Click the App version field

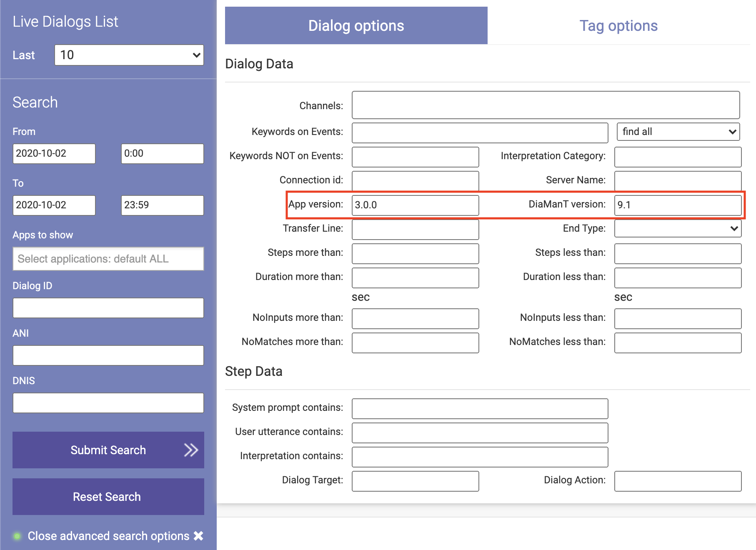(415, 205)
